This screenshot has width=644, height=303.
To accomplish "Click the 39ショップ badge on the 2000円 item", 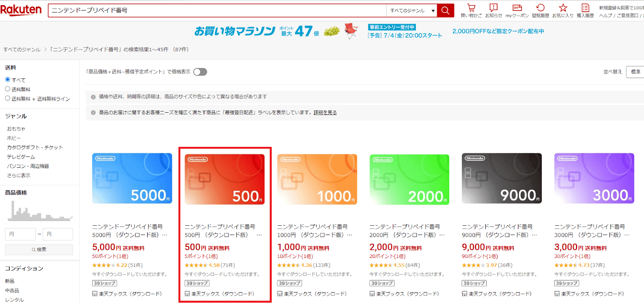I will tap(382, 283).
